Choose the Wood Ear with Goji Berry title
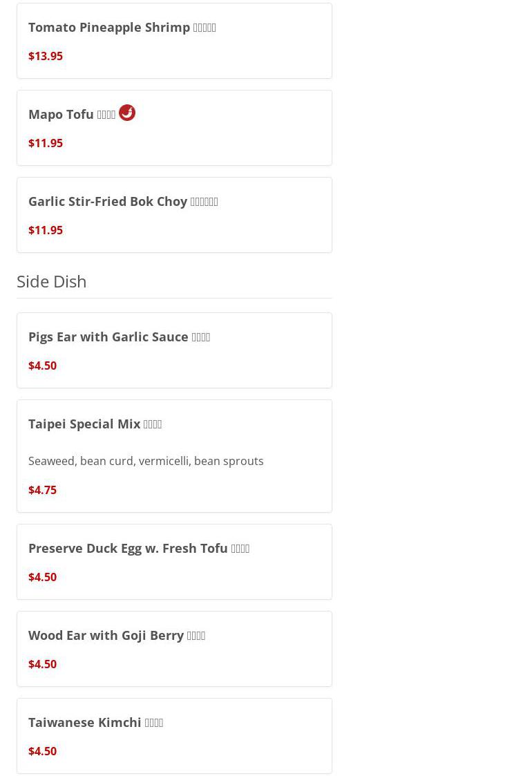 coord(106,636)
